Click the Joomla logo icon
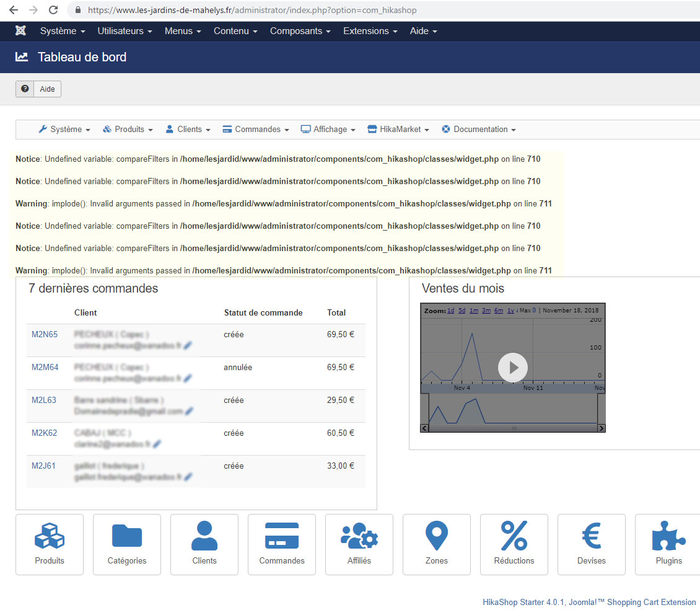This screenshot has width=700, height=610. point(22,31)
